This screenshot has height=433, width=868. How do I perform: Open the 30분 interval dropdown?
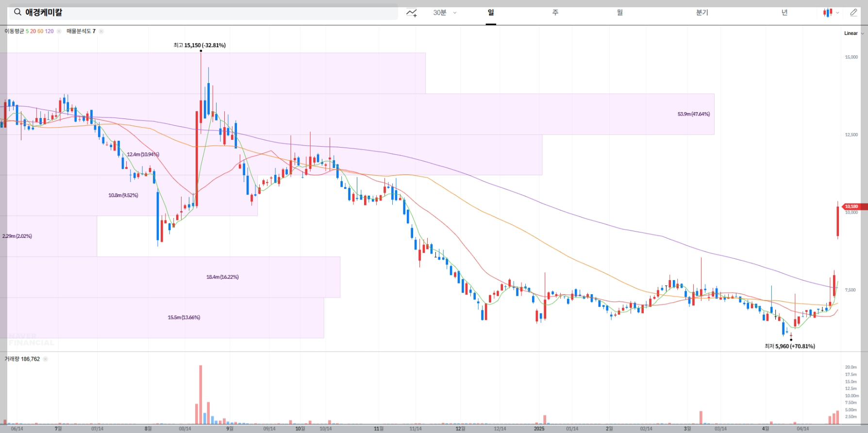[445, 13]
